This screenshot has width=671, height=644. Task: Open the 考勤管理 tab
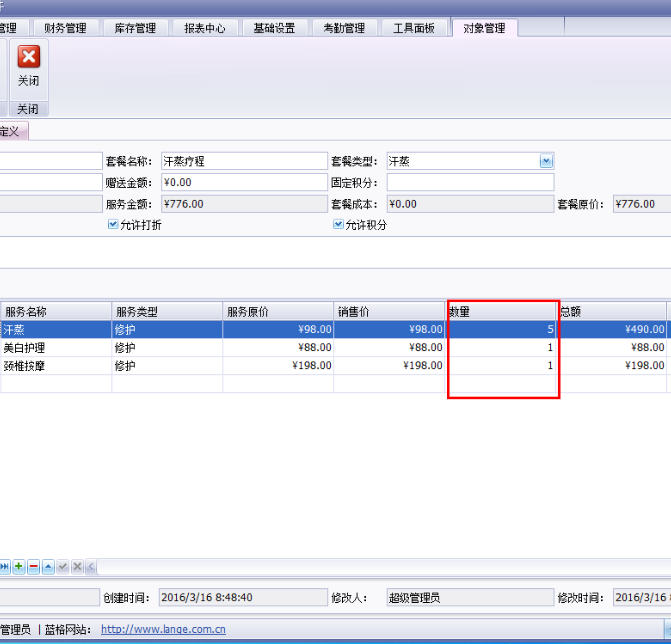click(x=344, y=28)
